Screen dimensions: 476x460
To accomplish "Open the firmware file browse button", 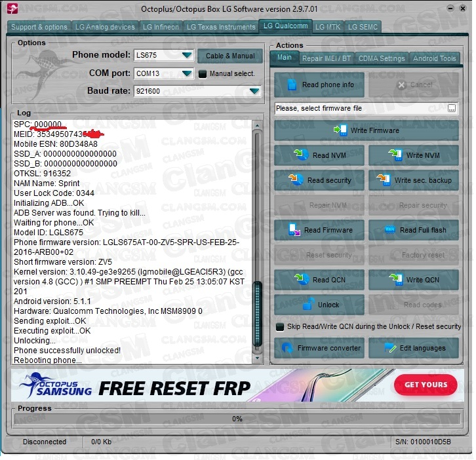I will 451,108.
